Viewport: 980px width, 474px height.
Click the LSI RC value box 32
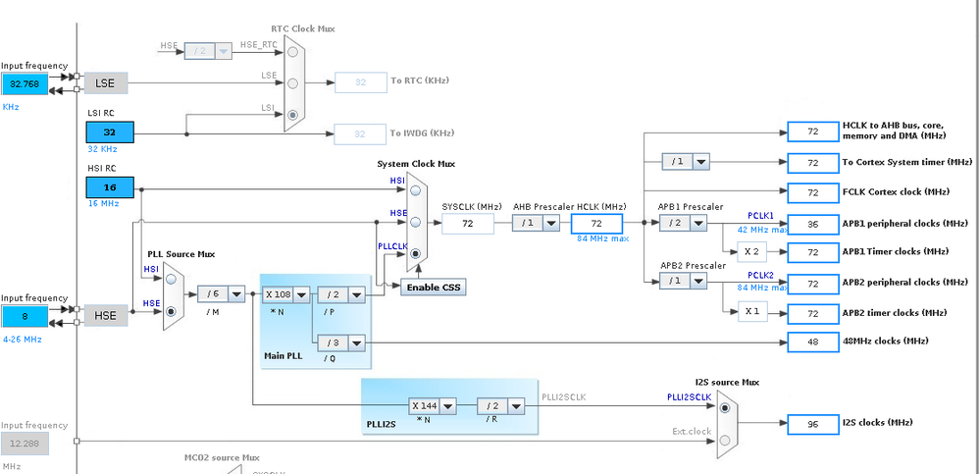[109, 132]
